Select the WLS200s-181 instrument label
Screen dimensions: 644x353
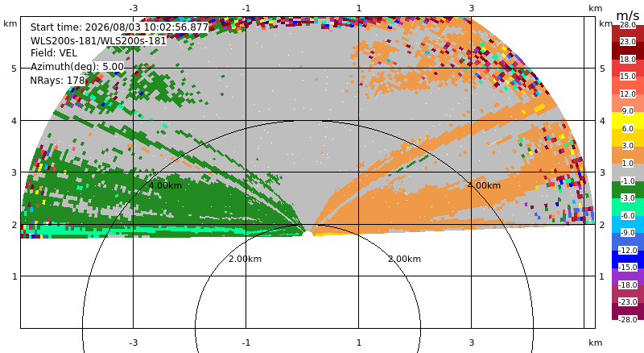click(x=98, y=41)
